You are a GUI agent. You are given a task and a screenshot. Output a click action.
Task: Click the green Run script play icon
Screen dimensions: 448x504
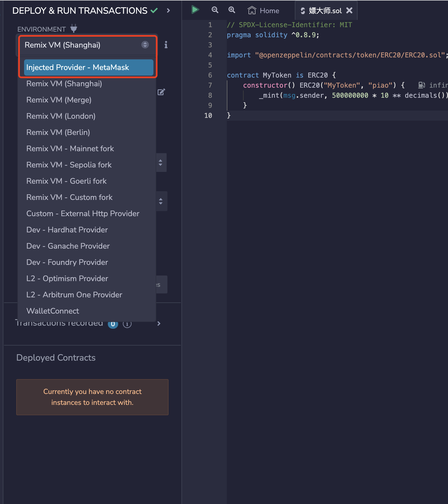pos(195,10)
